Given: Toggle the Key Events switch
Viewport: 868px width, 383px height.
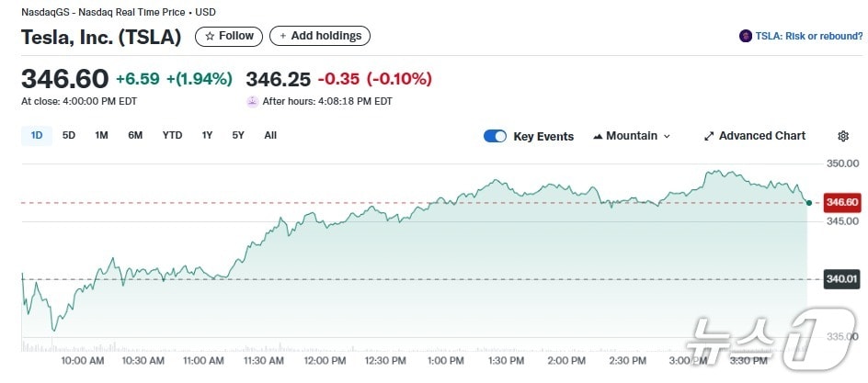Looking at the screenshot, I should click(495, 136).
